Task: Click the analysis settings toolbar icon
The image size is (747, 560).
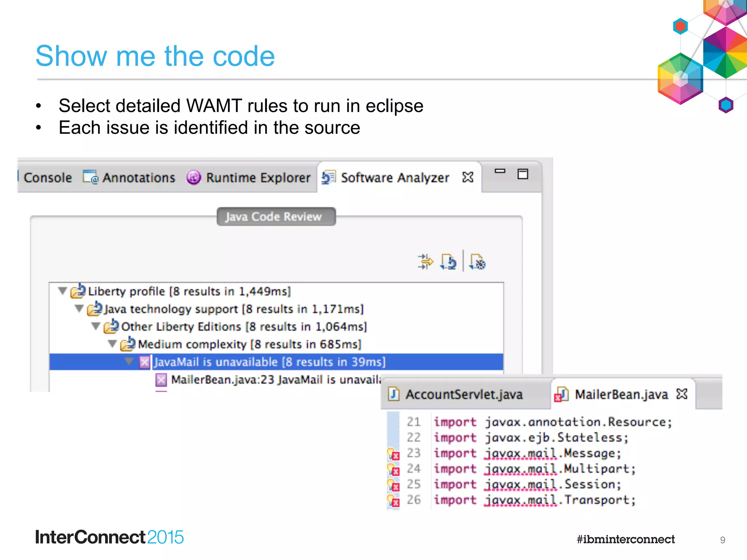Action: pyautogui.click(x=477, y=261)
